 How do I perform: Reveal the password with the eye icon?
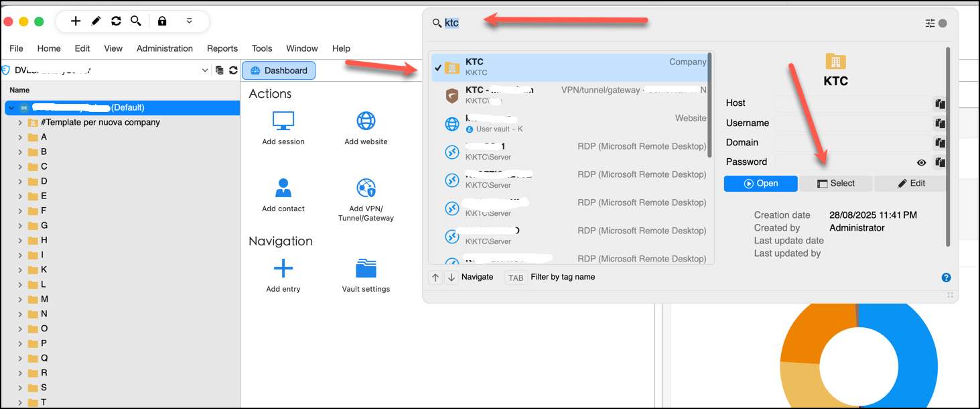click(922, 162)
